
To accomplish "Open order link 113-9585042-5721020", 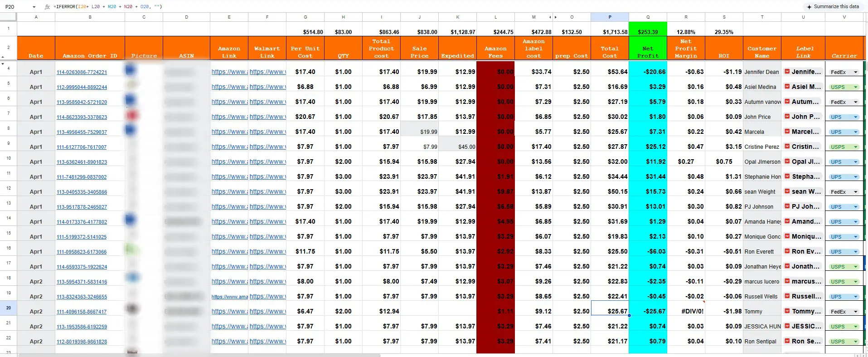I will click(82, 102).
